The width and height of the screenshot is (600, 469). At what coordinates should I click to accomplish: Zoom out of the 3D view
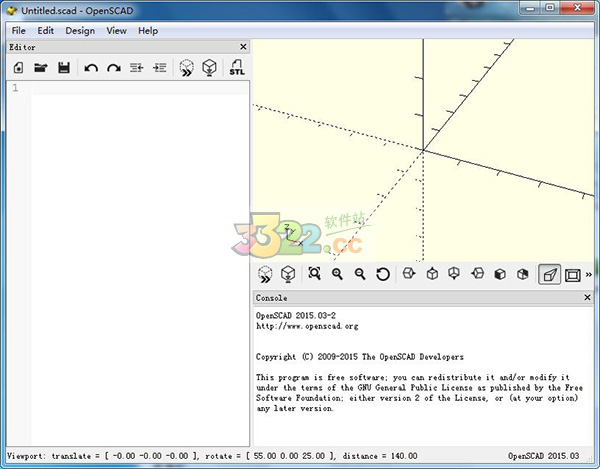(360, 274)
